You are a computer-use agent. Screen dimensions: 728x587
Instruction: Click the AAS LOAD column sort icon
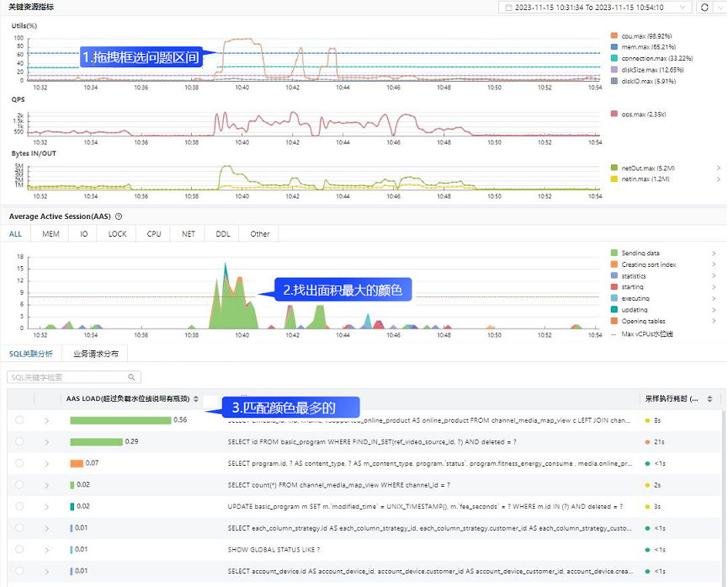pyautogui.click(x=196, y=398)
